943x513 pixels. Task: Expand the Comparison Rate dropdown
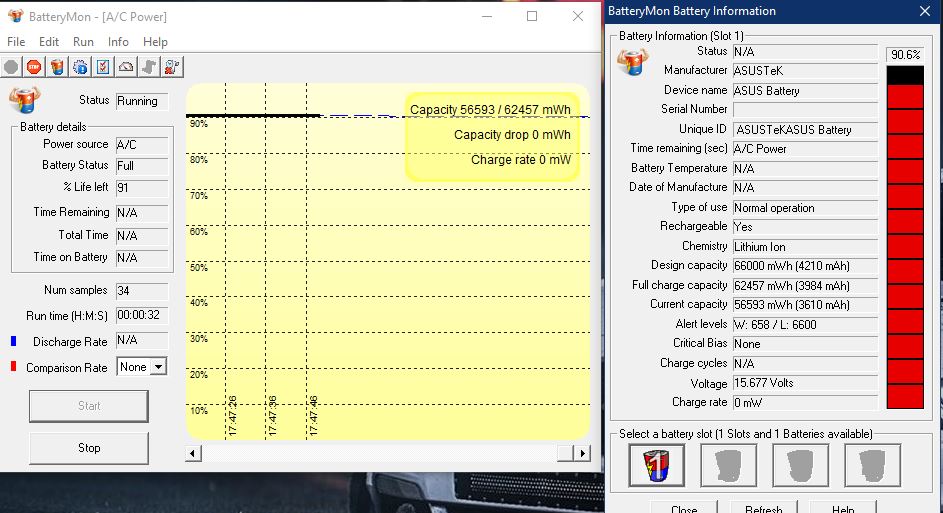158,367
